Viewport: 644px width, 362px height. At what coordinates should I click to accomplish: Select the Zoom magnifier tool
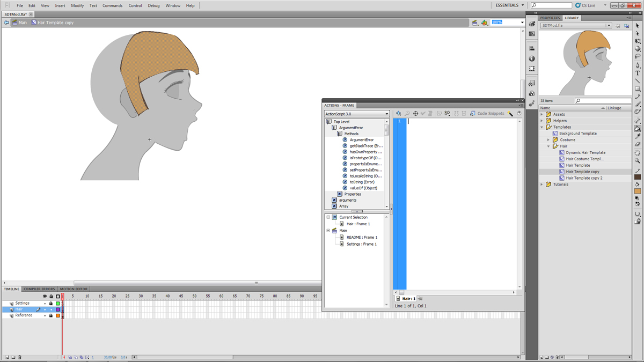pyautogui.click(x=638, y=161)
